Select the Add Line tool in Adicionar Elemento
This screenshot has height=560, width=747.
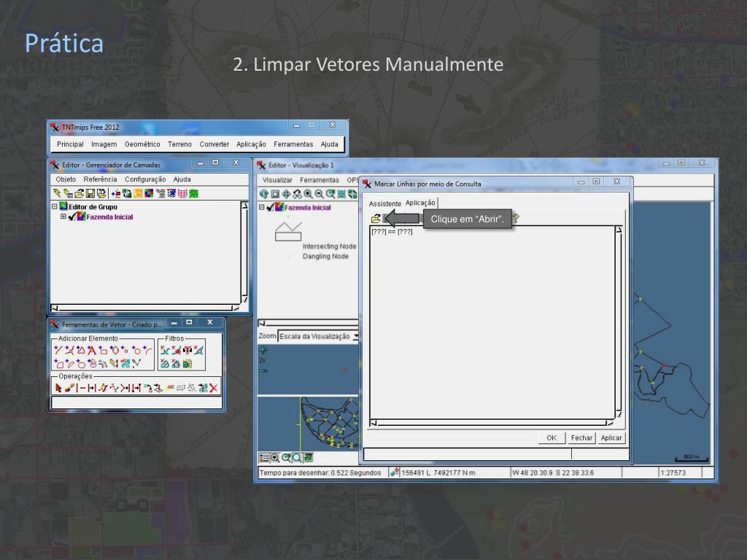point(58,350)
